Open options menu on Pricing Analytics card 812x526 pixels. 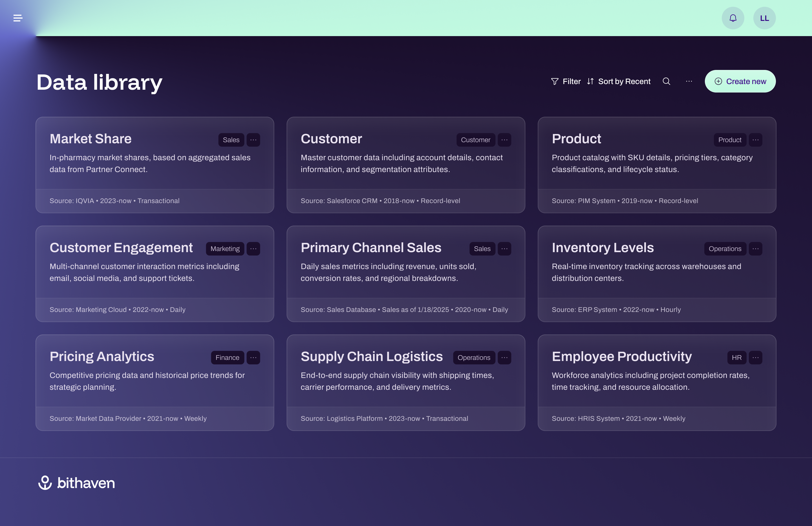(253, 357)
